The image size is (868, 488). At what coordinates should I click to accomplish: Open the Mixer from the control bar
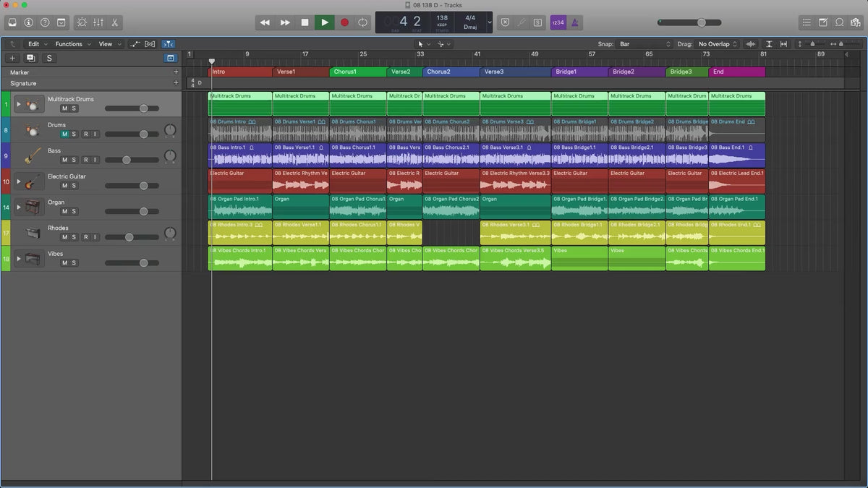click(98, 22)
